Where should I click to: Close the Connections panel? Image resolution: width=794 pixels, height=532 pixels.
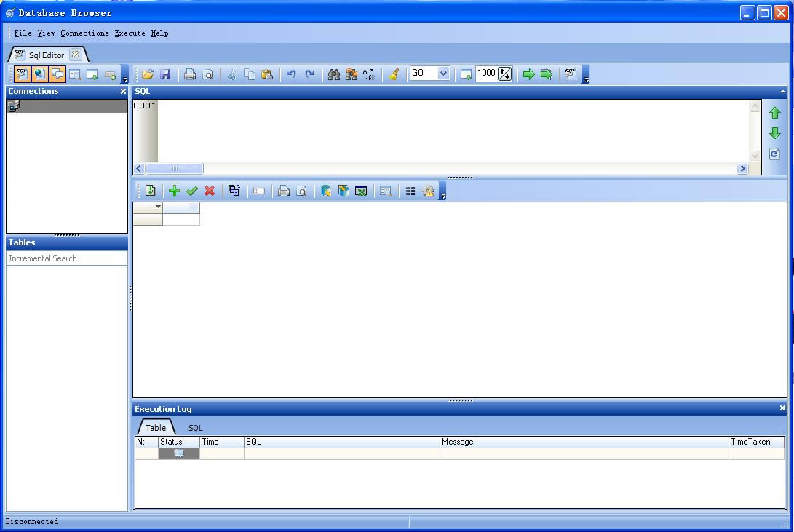click(123, 92)
